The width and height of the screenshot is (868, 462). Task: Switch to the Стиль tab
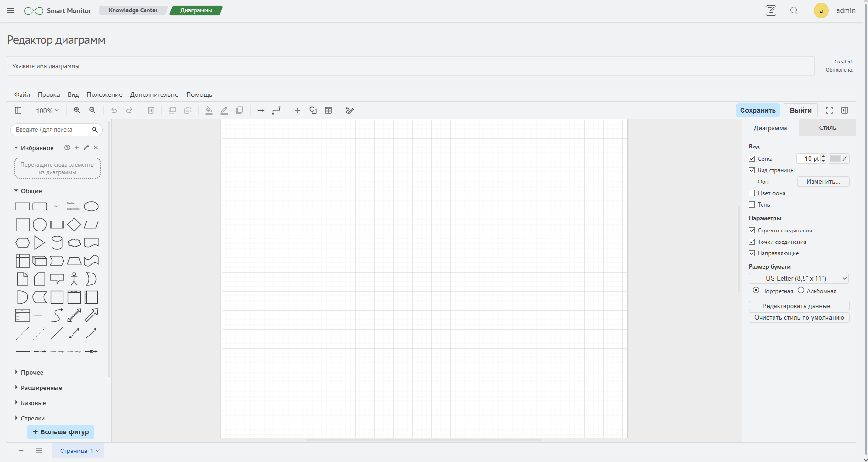(x=827, y=128)
